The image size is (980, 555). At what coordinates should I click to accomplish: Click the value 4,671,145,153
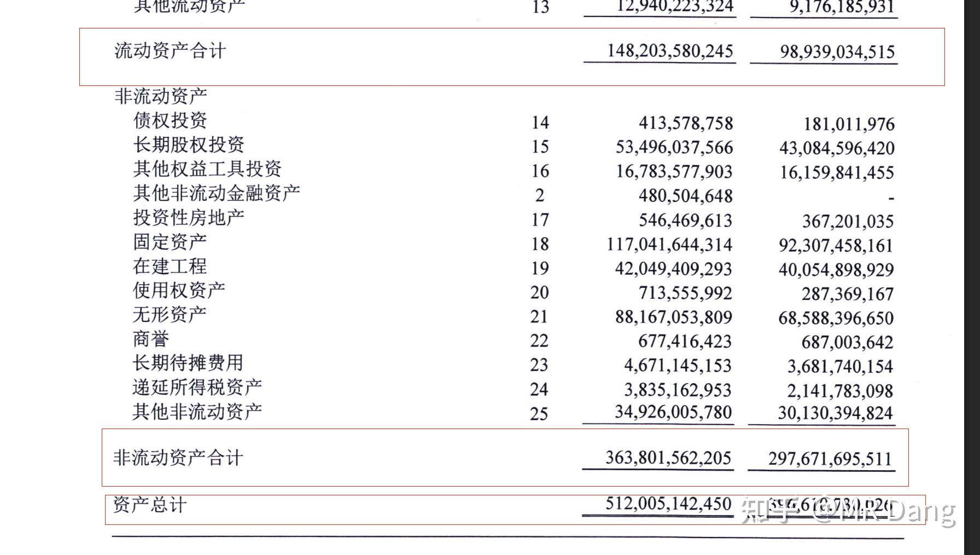[x=678, y=366]
